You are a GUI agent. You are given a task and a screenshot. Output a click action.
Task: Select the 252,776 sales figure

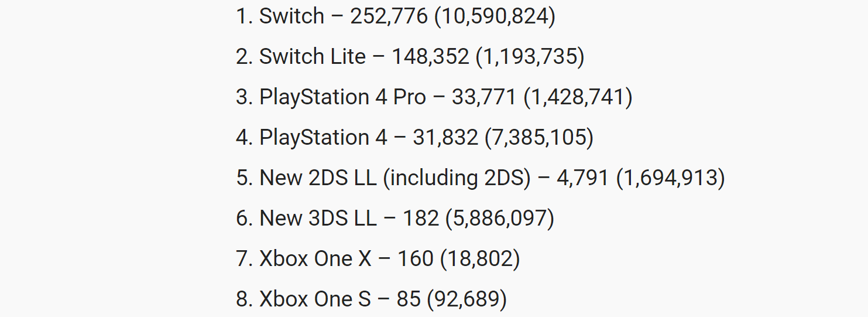(389, 16)
